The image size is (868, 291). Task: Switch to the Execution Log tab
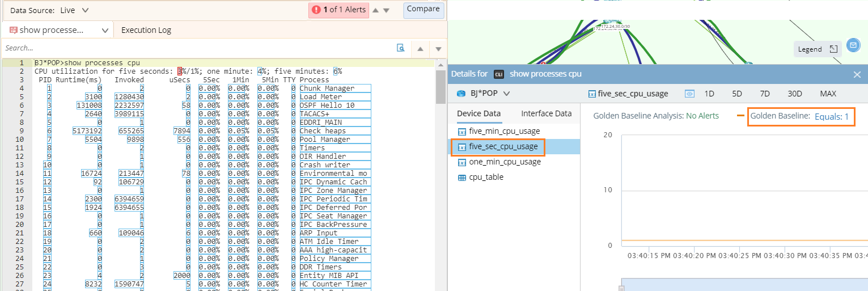[146, 30]
